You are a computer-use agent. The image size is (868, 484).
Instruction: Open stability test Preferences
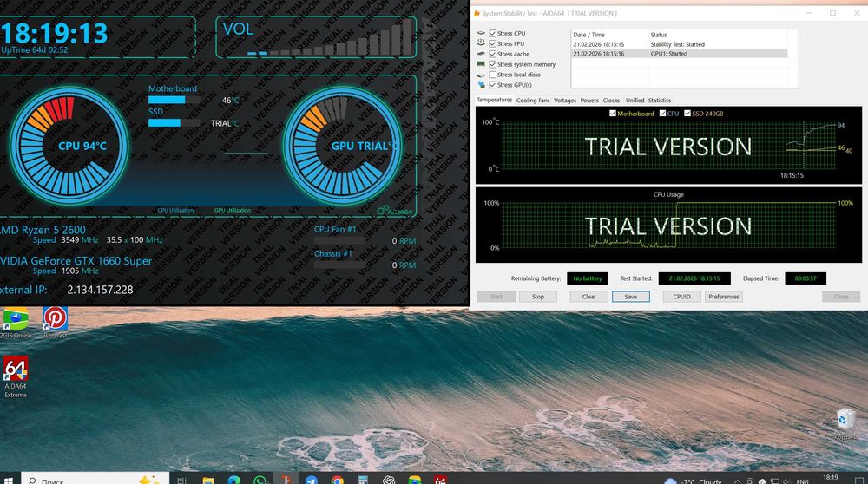click(724, 297)
